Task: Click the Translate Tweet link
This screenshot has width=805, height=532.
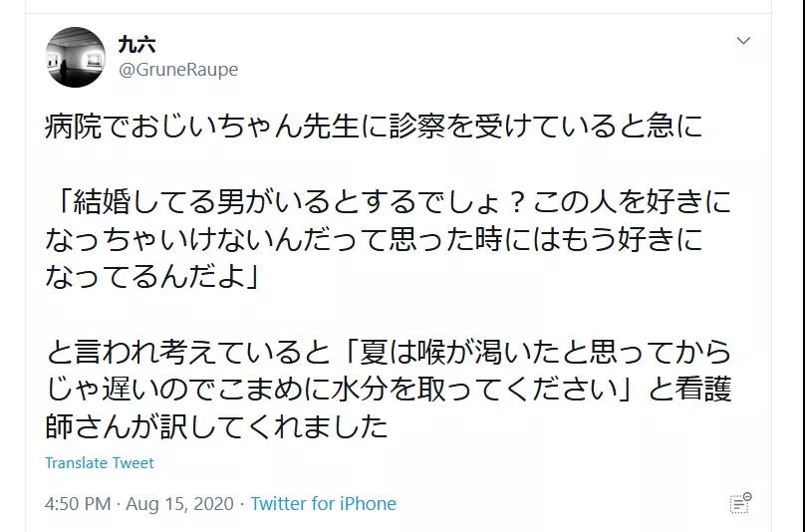Action: pos(100,463)
